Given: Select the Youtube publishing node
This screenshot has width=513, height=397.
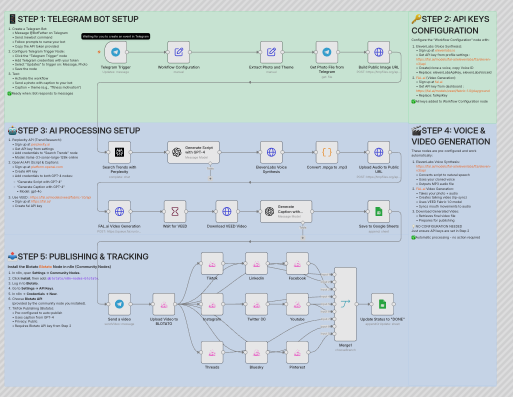Looking at the screenshot, I should [297, 304].
